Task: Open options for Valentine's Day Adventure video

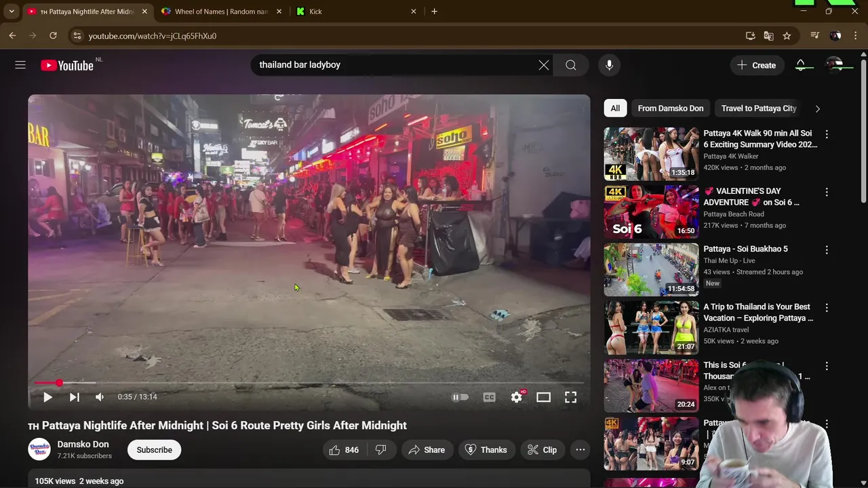Action: point(827,192)
